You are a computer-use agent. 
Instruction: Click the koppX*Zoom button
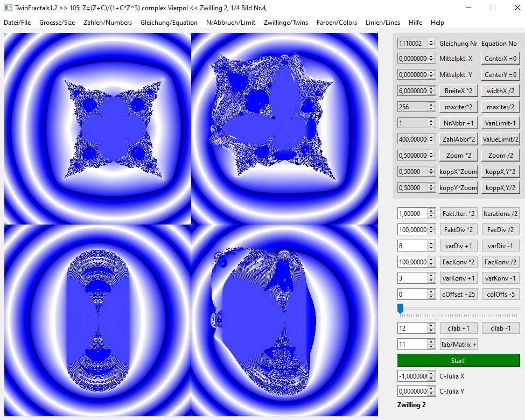point(458,171)
